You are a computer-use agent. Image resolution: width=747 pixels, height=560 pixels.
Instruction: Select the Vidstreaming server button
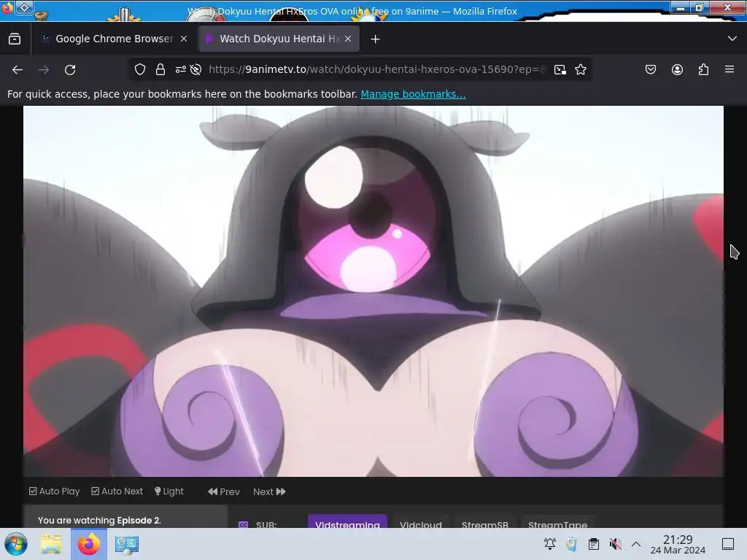point(347,522)
